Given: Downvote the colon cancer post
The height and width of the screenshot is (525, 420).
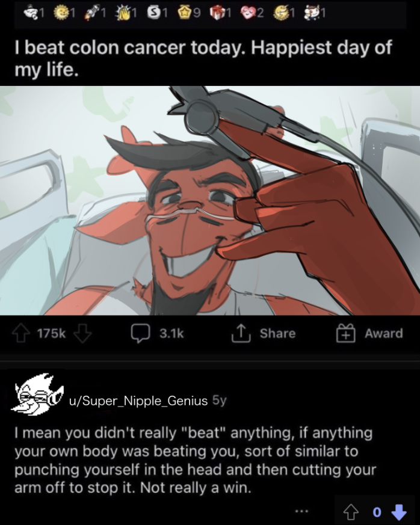Looking at the screenshot, I should pos(82,333).
